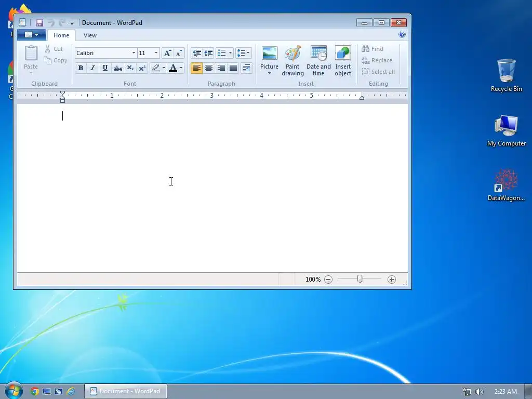Select Justify alignment
The height and width of the screenshot is (399, 532).
tap(233, 68)
